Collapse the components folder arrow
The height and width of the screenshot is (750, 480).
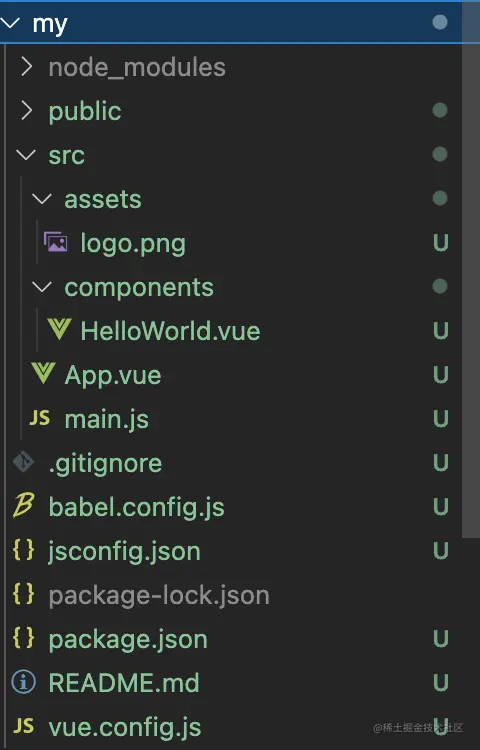[42, 287]
